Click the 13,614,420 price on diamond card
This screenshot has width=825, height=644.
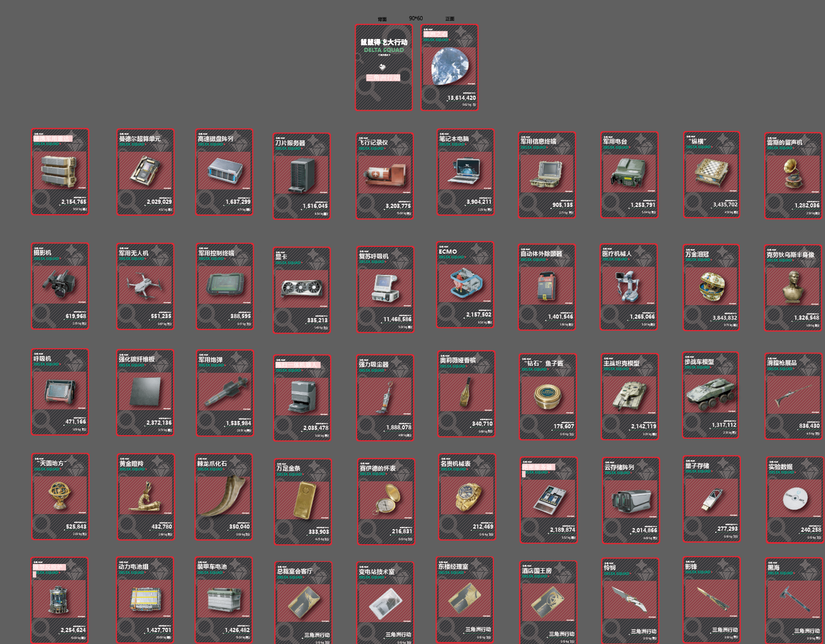pyautogui.click(x=461, y=98)
